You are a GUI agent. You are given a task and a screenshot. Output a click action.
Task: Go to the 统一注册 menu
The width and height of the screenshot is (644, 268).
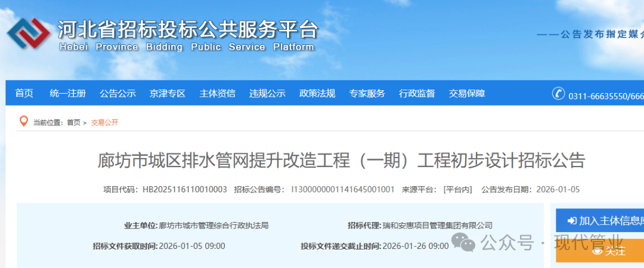(x=67, y=94)
